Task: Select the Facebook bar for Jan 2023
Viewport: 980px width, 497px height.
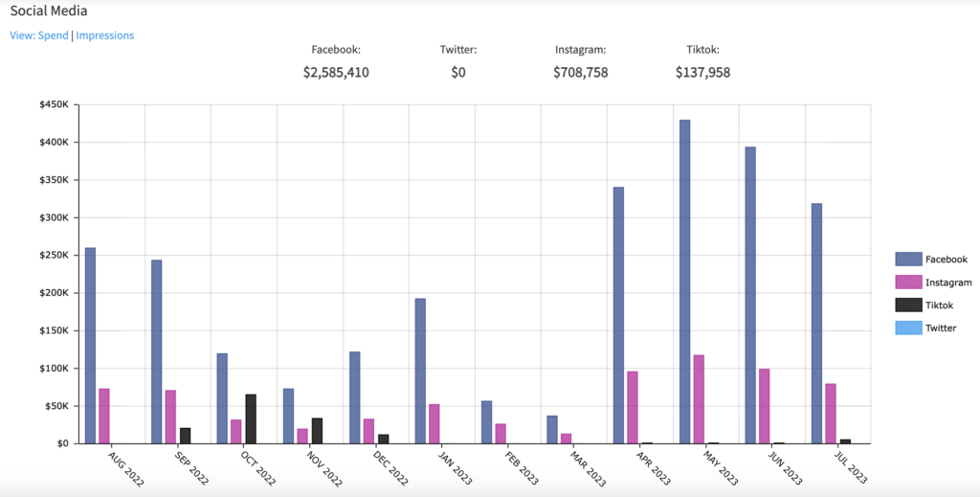Action: click(421, 371)
